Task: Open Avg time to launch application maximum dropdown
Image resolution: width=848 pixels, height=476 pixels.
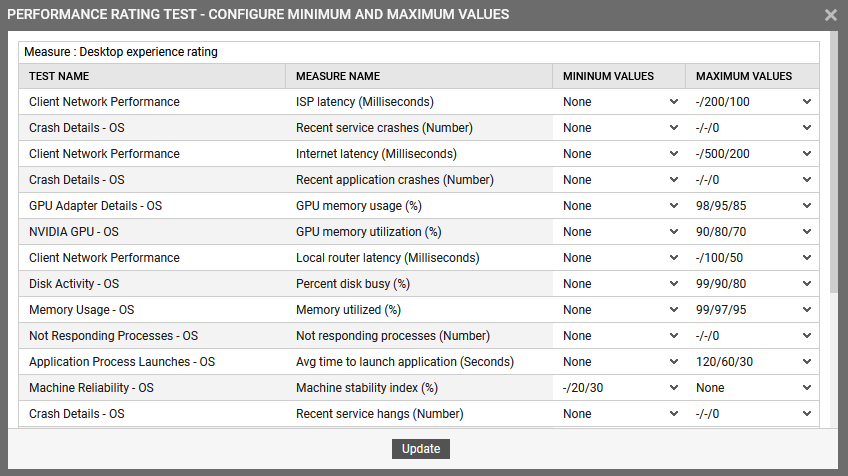Action: click(x=752, y=362)
